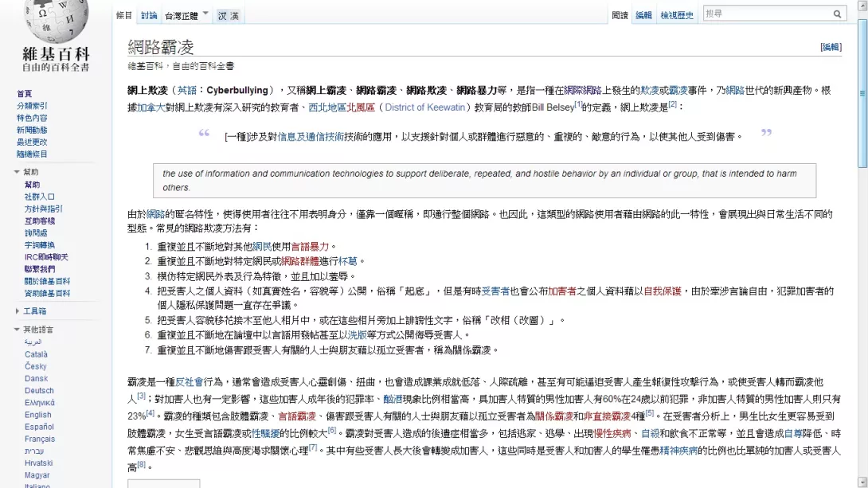Click the 精神疾病 link
Viewport: 868px width, 488px height.
coord(678,451)
